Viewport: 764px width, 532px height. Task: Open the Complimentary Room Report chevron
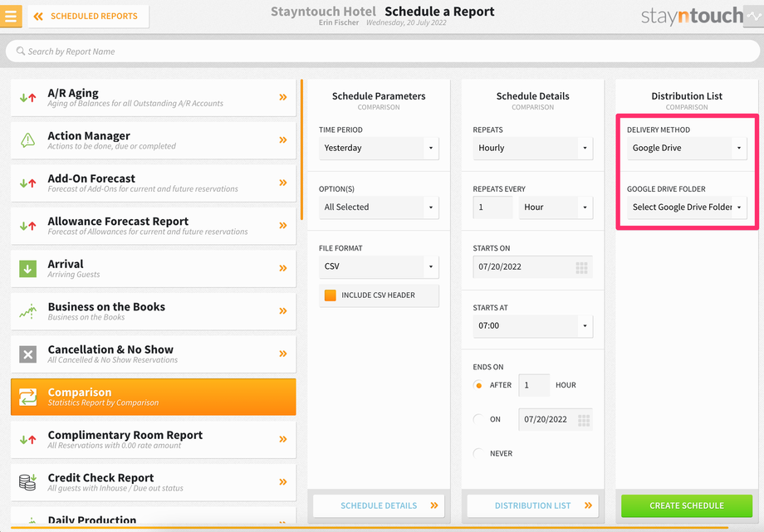[x=283, y=439]
